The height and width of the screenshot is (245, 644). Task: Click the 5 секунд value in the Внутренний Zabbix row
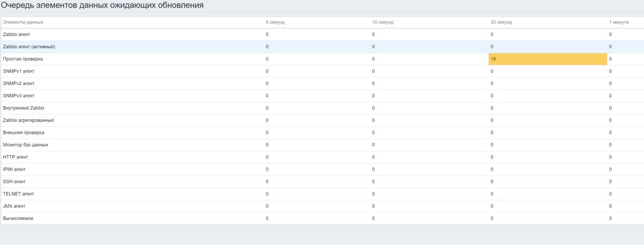[x=267, y=108]
